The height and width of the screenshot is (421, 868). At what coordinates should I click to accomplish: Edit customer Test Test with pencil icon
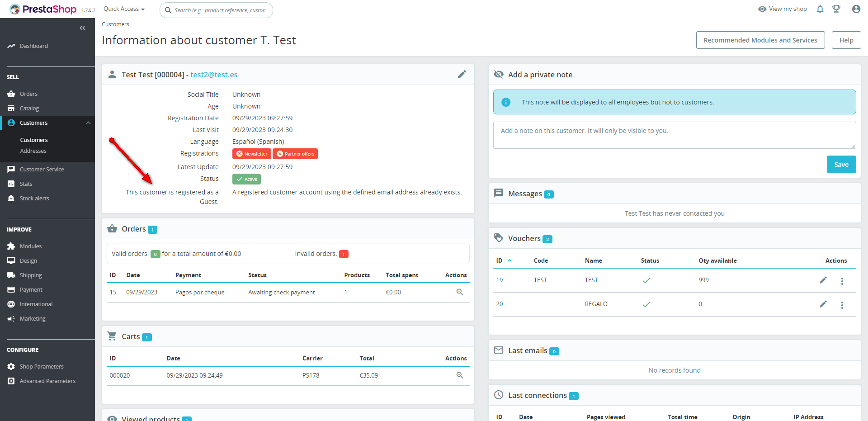click(x=462, y=74)
